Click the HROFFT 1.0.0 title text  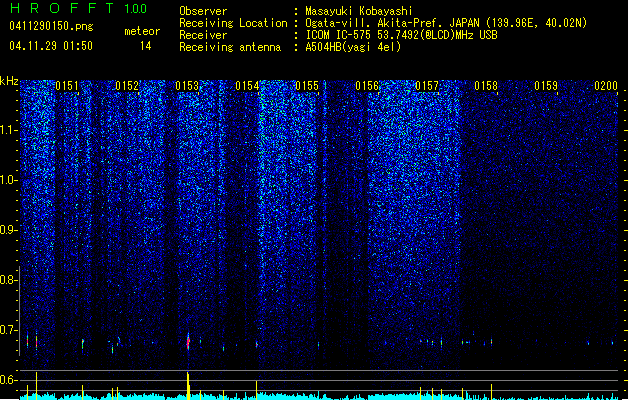(x=79, y=8)
